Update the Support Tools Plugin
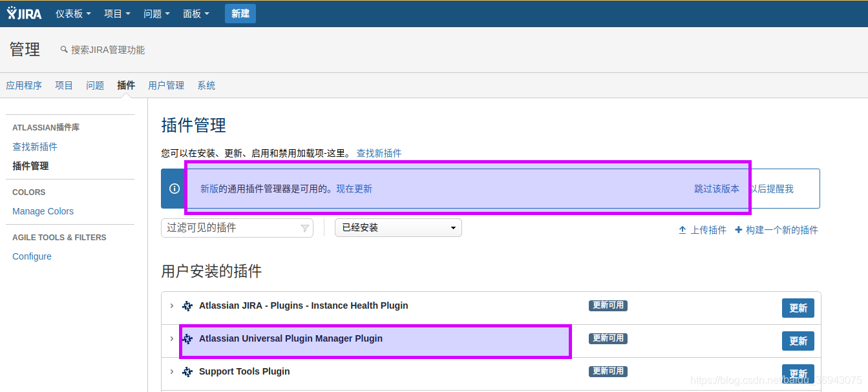This screenshot has height=392, width=868. click(x=798, y=374)
